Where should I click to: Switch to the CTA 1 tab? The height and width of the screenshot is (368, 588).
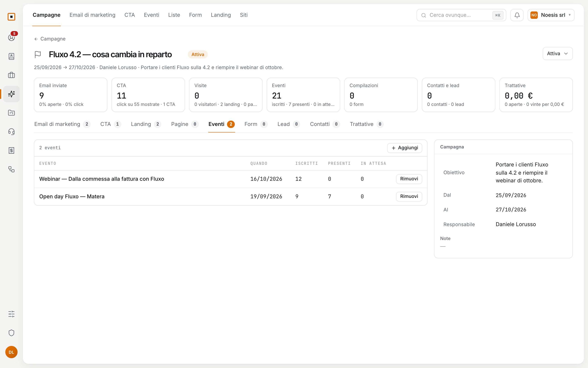[x=110, y=124]
